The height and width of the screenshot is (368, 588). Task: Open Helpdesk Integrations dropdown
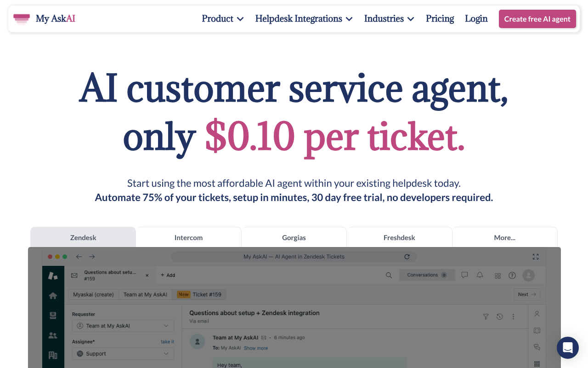click(x=304, y=19)
